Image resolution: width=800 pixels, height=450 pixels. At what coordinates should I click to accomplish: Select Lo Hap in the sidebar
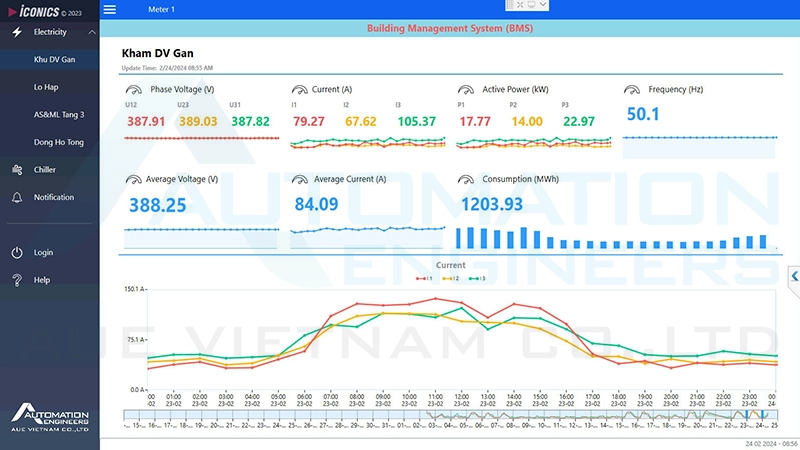(x=46, y=87)
